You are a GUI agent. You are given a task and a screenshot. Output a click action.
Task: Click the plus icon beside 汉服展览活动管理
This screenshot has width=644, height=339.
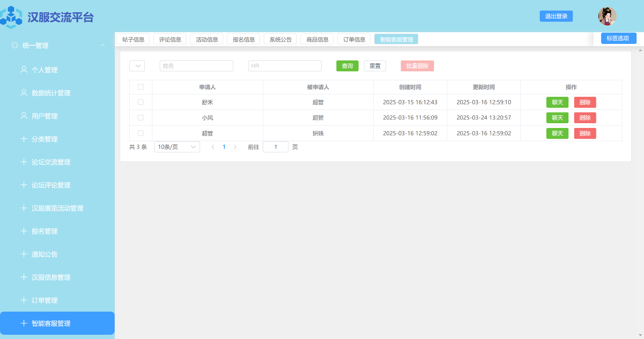coord(24,208)
